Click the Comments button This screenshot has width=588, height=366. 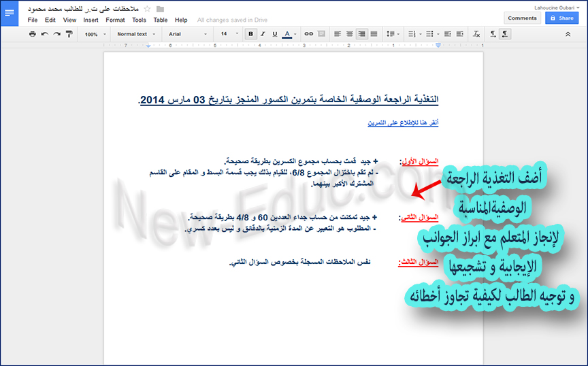523,18
